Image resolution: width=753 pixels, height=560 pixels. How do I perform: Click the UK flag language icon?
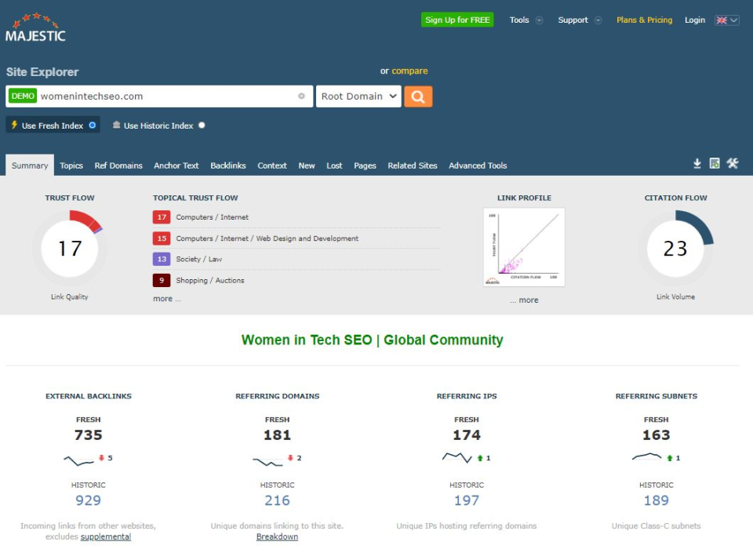tap(722, 20)
